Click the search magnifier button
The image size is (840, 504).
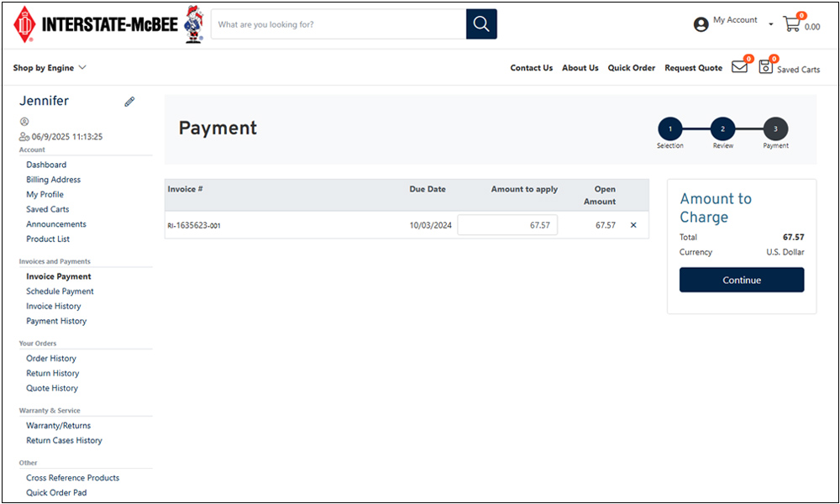point(481,24)
